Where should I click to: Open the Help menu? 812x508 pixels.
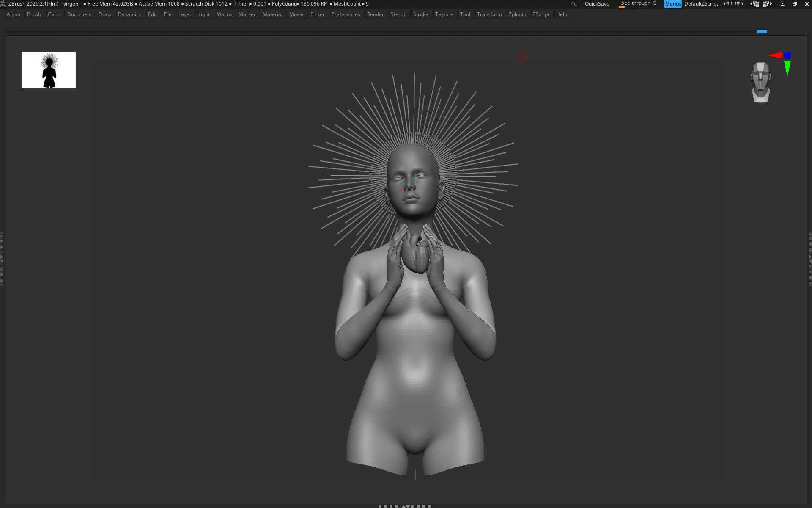[561, 14]
